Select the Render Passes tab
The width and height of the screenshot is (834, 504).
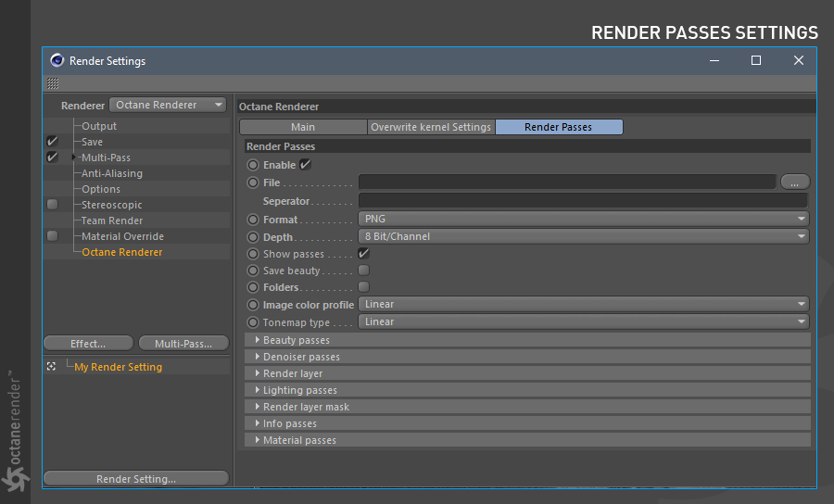pyautogui.click(x=559, y=127)
